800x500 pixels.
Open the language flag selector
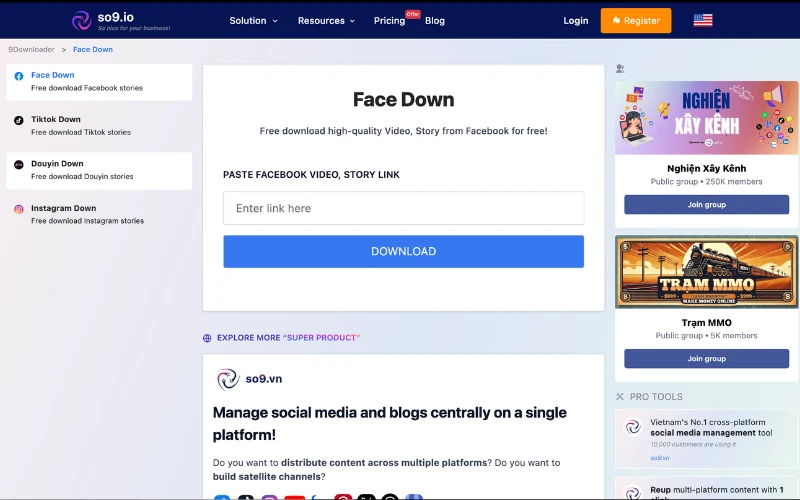[x=703, y=20]
